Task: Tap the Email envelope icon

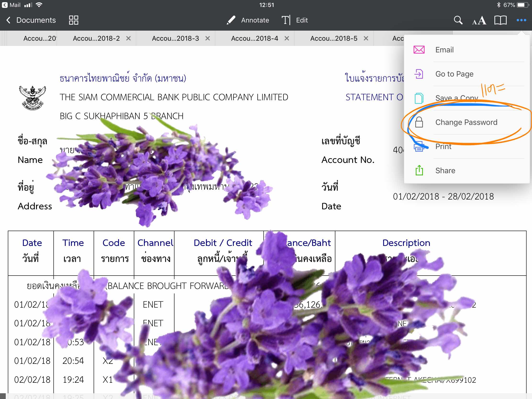Action: (419, 50)
